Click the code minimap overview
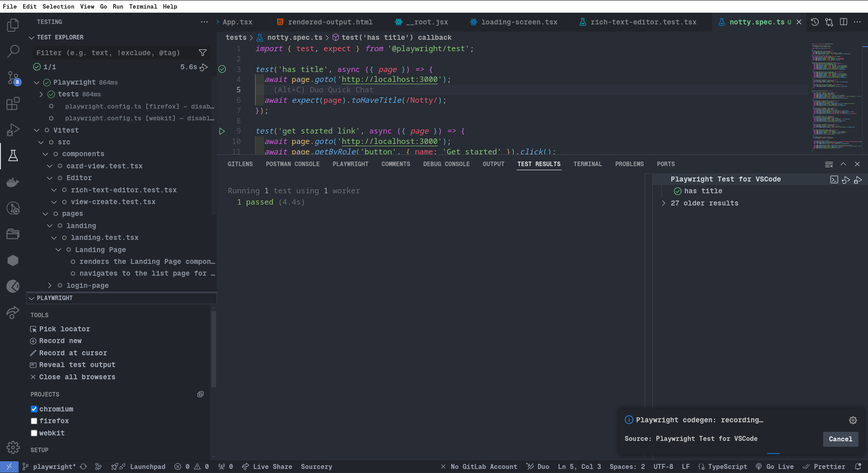The image size is (868, 473). point(836,96)
